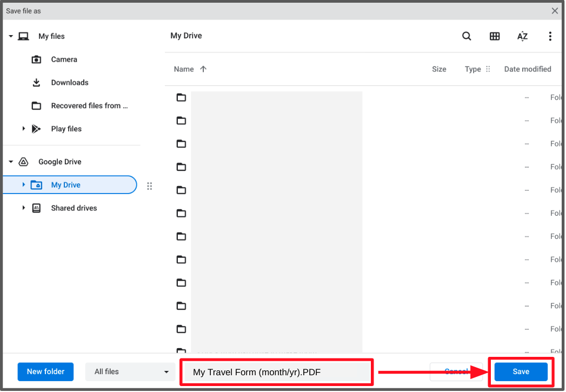Screen dimensions: 566x392
Task: Sort by Date modified column
Action: tap(527, 69)
